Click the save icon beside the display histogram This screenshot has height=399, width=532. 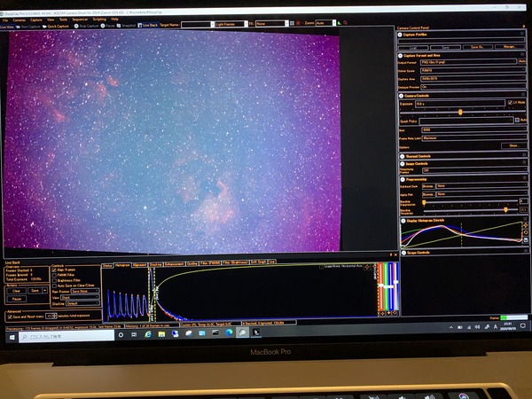pos(526,240)
